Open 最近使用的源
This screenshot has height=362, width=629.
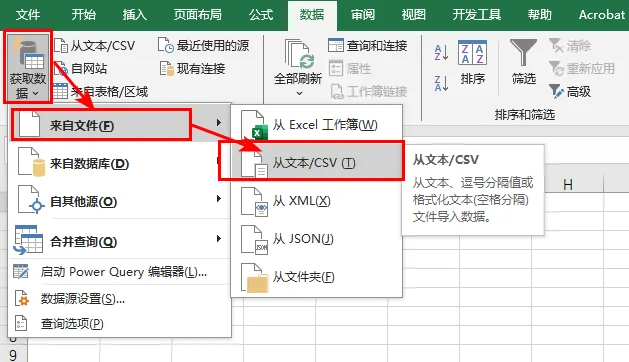click(x=203, y=45)
